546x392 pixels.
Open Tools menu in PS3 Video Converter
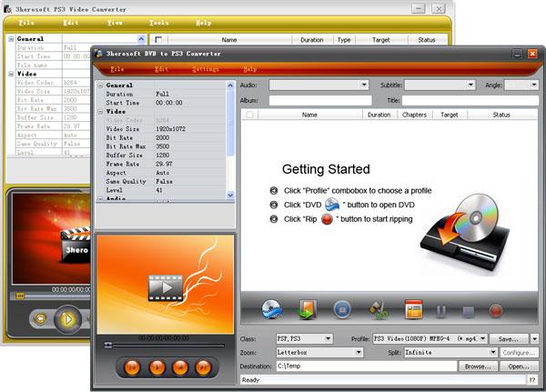pos(158,23)
